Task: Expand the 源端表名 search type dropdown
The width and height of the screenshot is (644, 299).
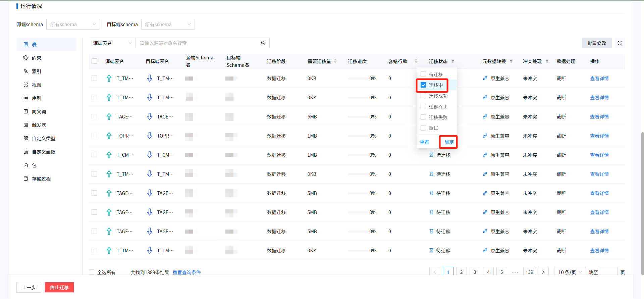Action: point(112,43)
